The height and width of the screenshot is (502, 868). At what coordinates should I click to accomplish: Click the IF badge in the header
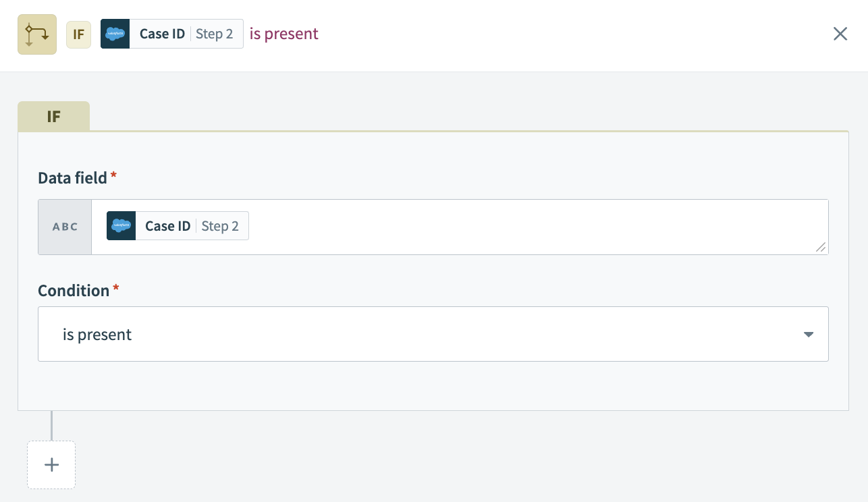(x=78, y=34)
